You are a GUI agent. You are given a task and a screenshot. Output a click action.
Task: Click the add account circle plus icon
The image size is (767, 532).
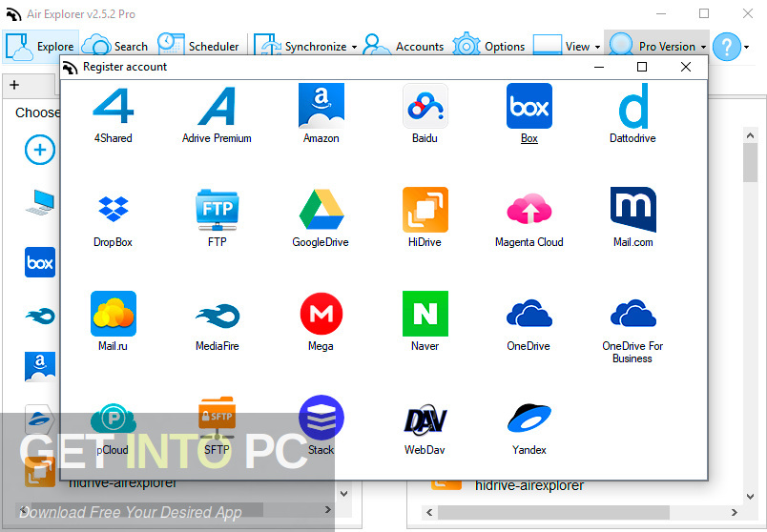pos(40,150)
